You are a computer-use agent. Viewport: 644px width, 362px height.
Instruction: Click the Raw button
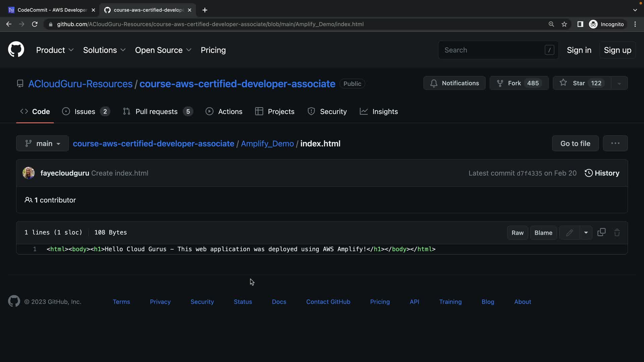pyautogui.click(x=517, y=233)
